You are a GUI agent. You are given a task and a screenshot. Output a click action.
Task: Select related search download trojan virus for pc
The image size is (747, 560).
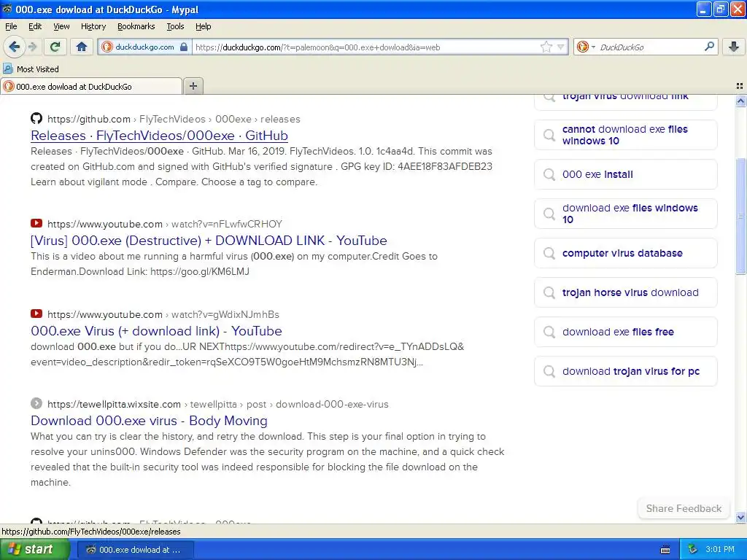625,371
